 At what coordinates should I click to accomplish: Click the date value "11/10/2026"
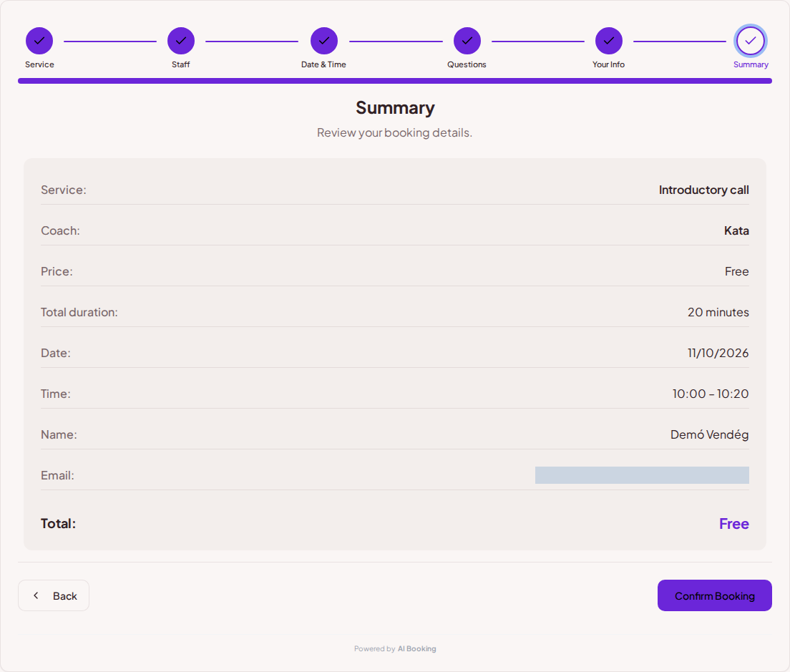tap(718, 353)
